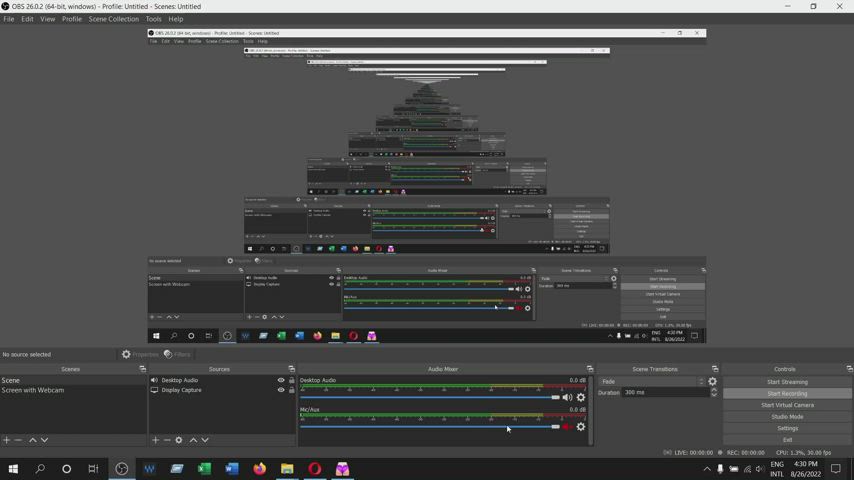This screenshot has width=854, height=480.
Task: Open the Profile menu
Action: pos(71,19)
